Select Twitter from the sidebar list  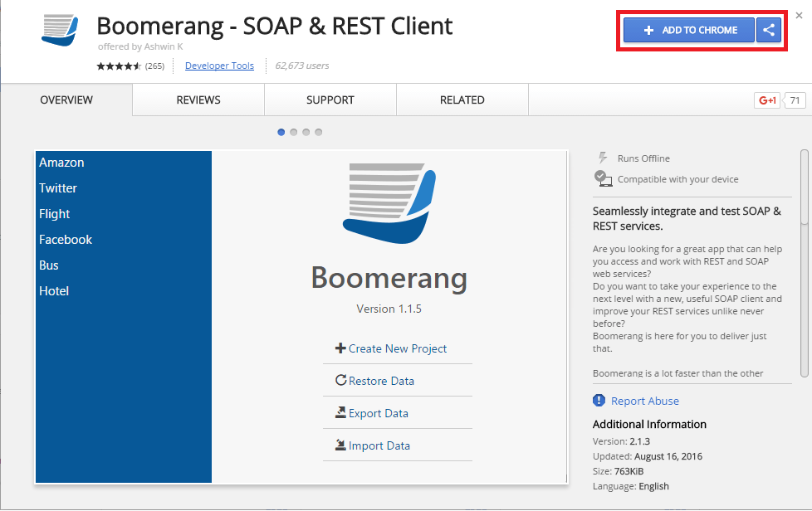[57, 188]
